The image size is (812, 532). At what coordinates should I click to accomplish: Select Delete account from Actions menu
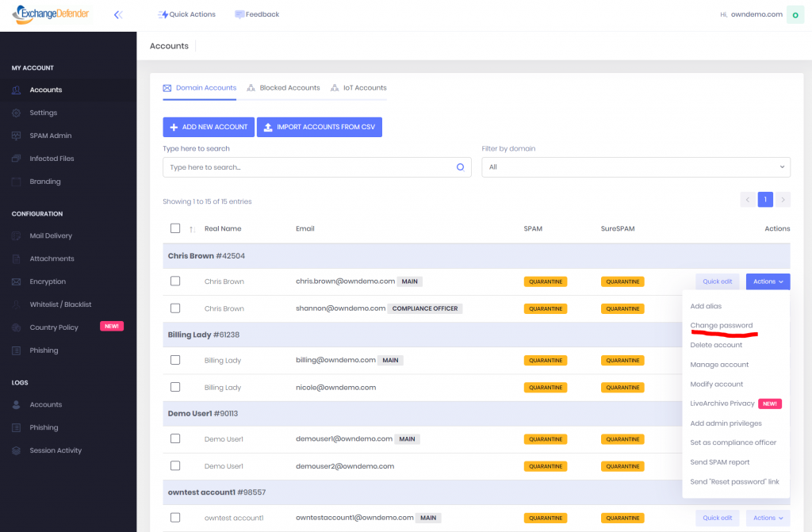(716, 345)
